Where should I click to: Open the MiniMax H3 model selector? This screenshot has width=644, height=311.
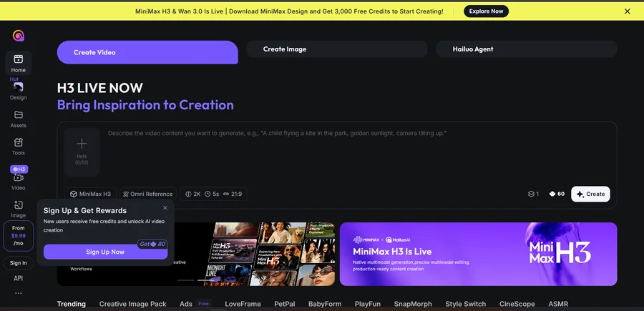(x=90, y=194)
